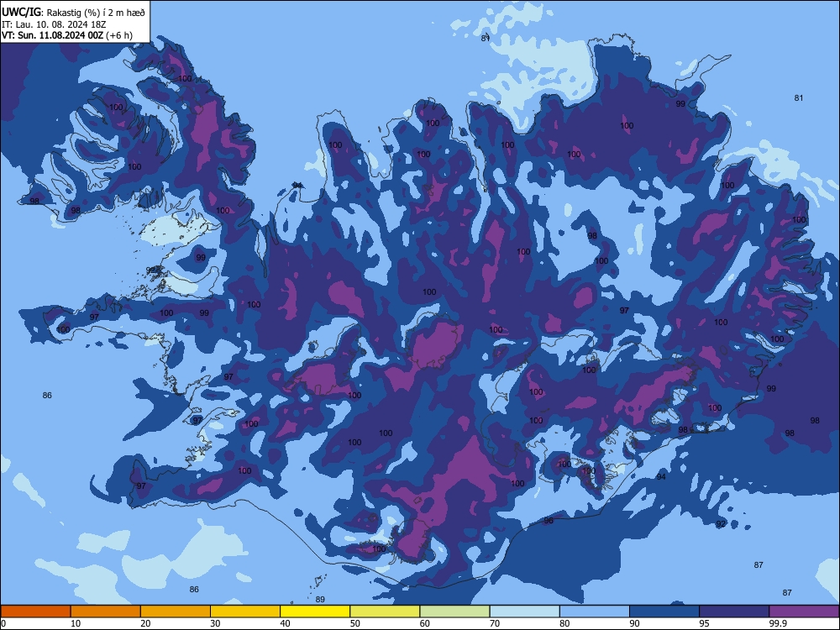Click the legend tick label '30'
The width and height of the screenshot is (840, 630).
coord(215,623)
